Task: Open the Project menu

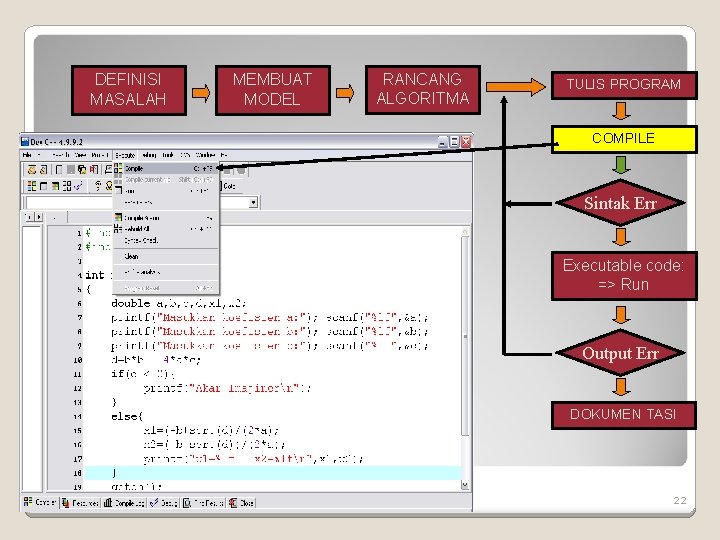Action: (100, 155)
